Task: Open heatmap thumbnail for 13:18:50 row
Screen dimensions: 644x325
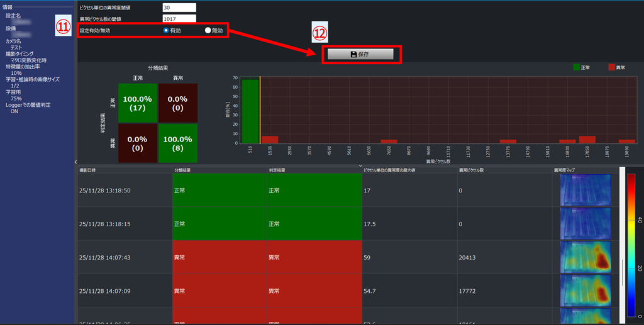Action: tap(586, 190)
